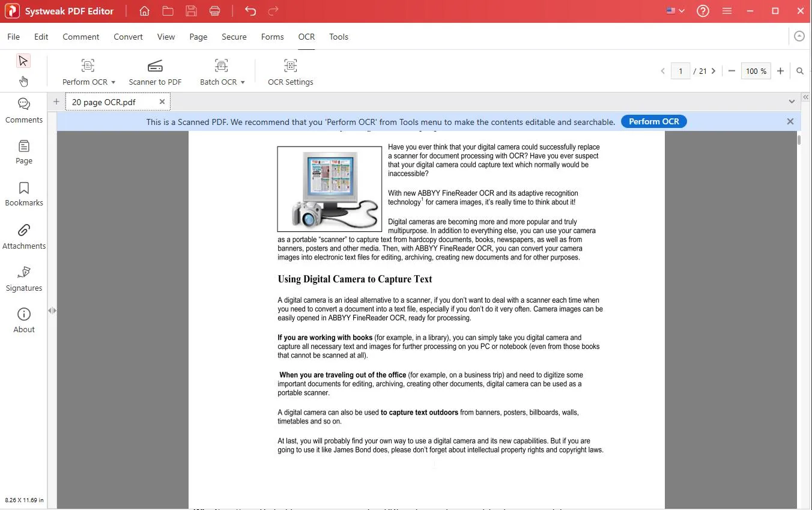Dismiss the scanned PDF notification banner

790,121
